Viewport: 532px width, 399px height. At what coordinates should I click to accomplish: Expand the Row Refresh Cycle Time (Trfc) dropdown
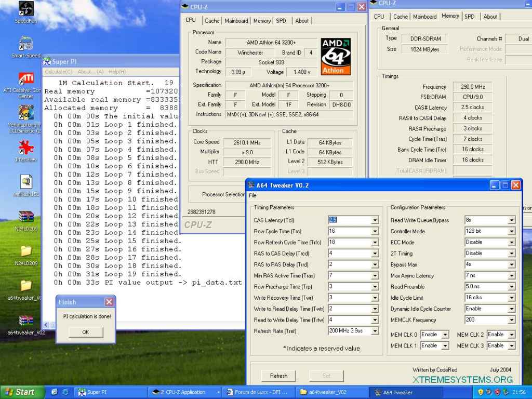(375, 243)
